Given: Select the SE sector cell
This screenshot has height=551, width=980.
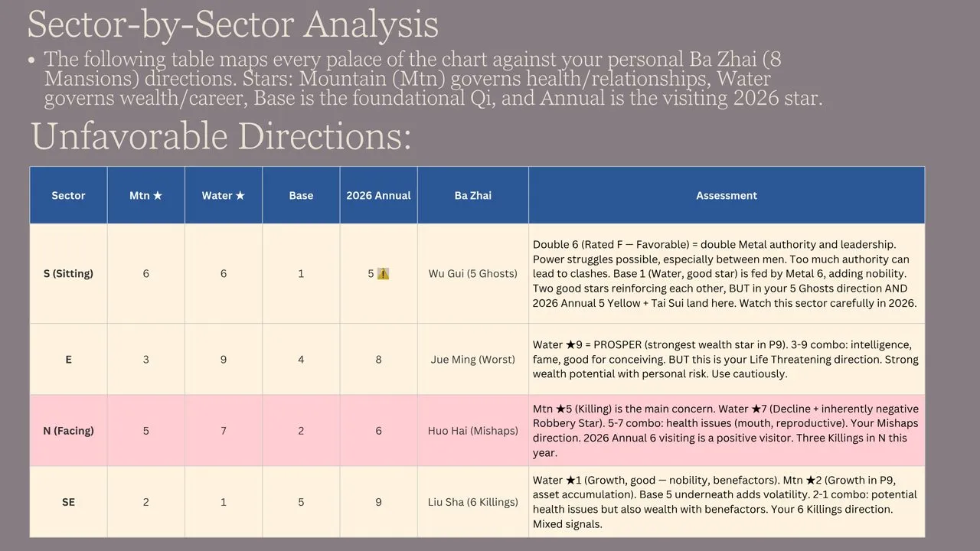Looking at the screenshot, I should click(x=68, y=502).
